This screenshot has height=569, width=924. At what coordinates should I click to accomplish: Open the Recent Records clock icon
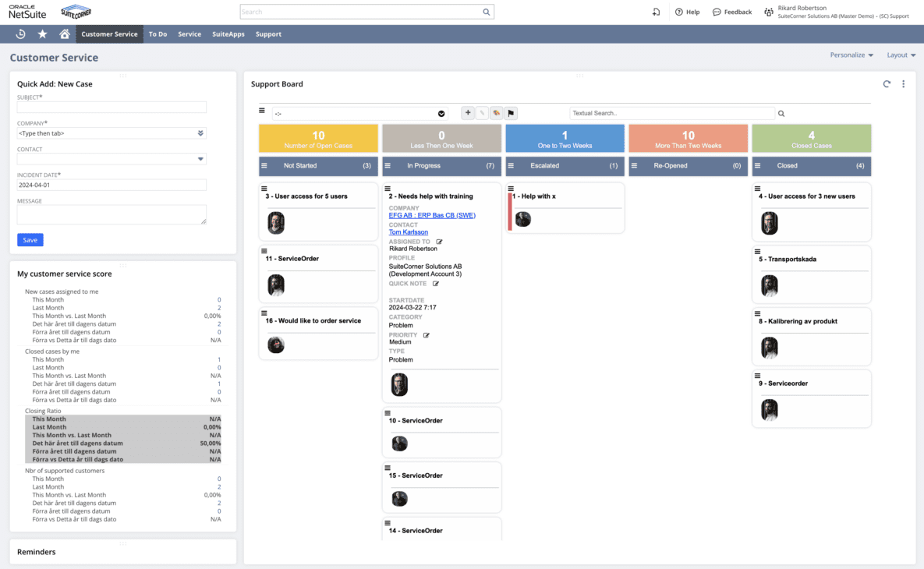pos(20,34)
